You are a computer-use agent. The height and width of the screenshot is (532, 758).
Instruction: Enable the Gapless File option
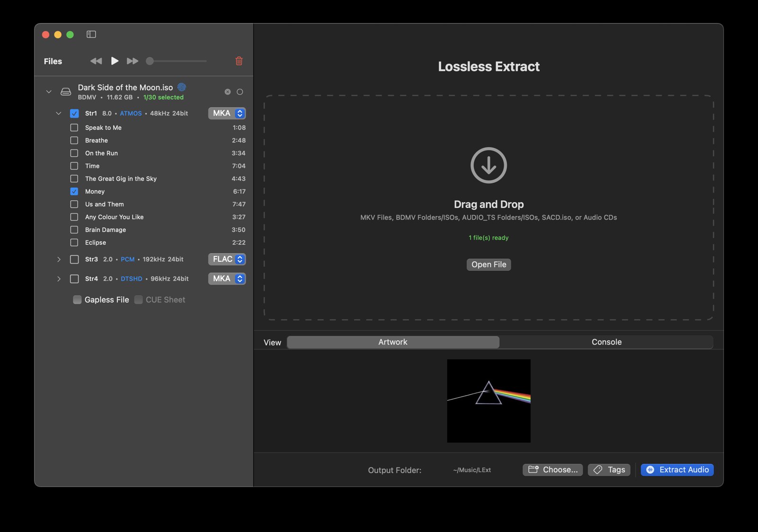tap(77, 300)
